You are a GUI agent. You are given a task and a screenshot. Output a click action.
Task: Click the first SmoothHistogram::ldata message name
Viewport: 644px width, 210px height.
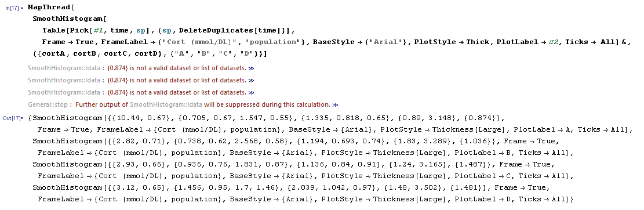point(64,68)
